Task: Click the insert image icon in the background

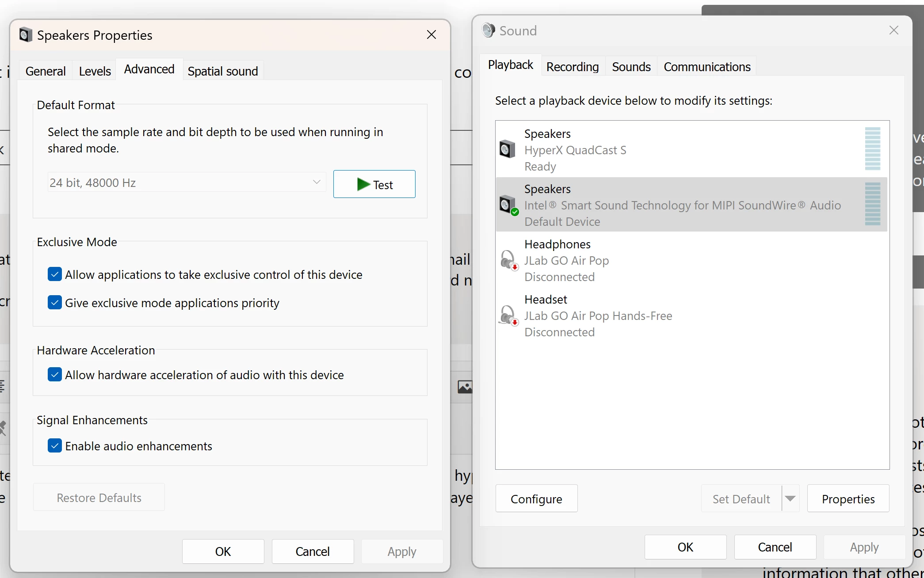Action: pos(464,387)
